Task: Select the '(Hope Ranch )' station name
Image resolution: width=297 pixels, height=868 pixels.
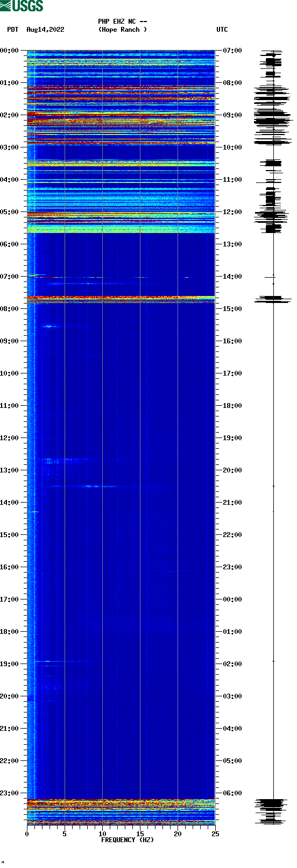Action: click(123, 30)
